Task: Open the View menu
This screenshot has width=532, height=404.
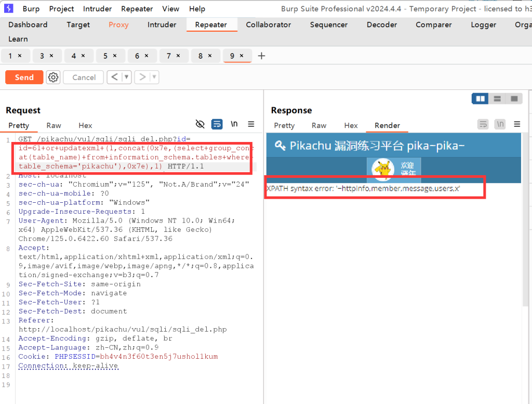Action: pyautogui.click(x=170, y=9)
